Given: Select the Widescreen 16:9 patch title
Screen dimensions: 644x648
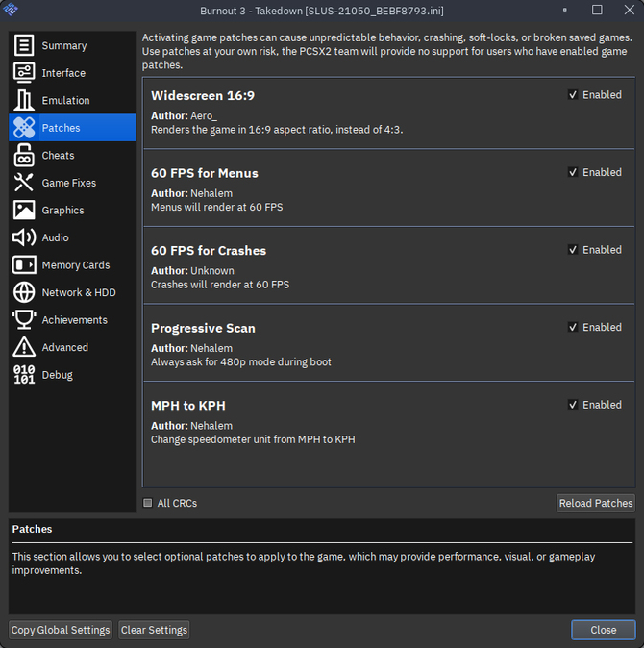Looking at the screenshot, I should tap(203, 95).
